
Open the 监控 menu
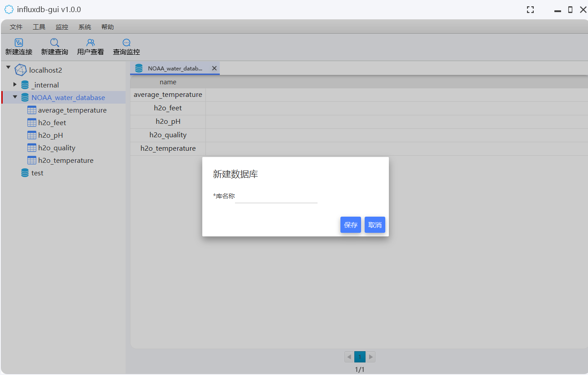[x=62, y=27]
